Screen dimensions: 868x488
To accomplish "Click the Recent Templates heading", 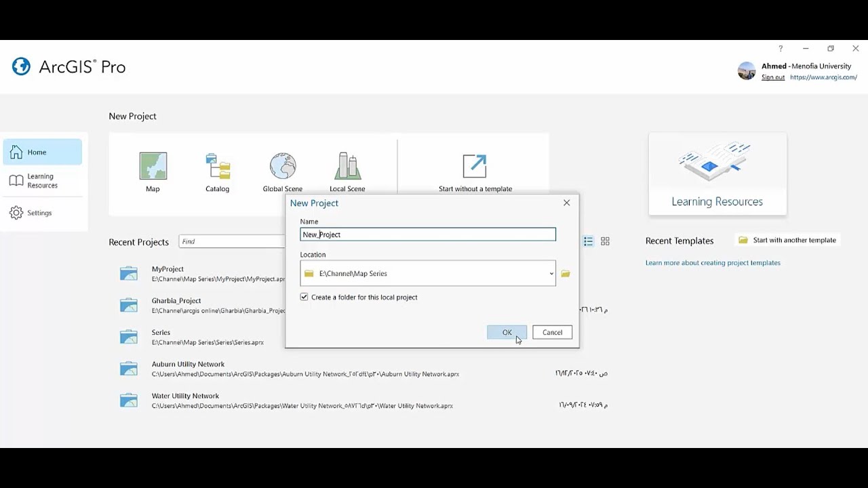I will (679, 241).
